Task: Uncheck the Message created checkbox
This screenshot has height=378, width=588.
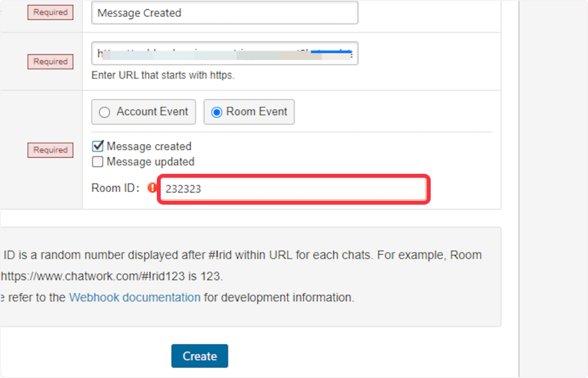Action: pos(98,146)
